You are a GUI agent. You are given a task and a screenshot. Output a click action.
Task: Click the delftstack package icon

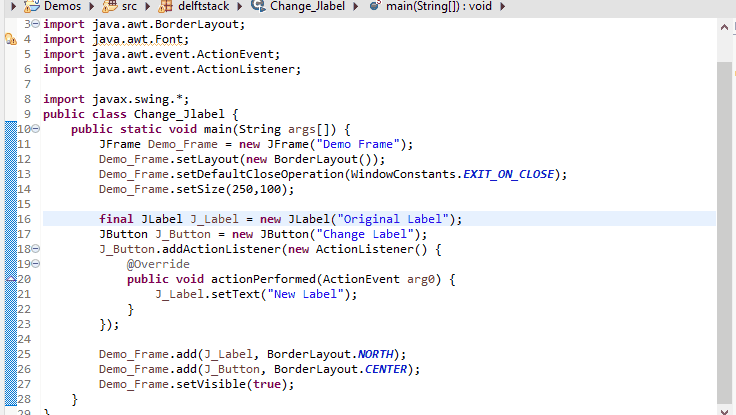[165, 6]
